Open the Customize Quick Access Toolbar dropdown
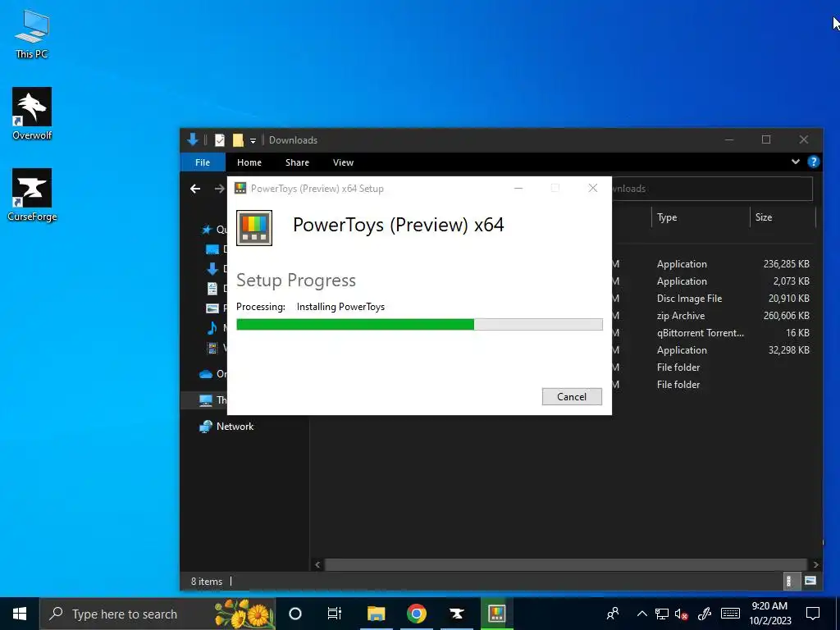Viewport: 840px width, 630px height. point(253,141)
